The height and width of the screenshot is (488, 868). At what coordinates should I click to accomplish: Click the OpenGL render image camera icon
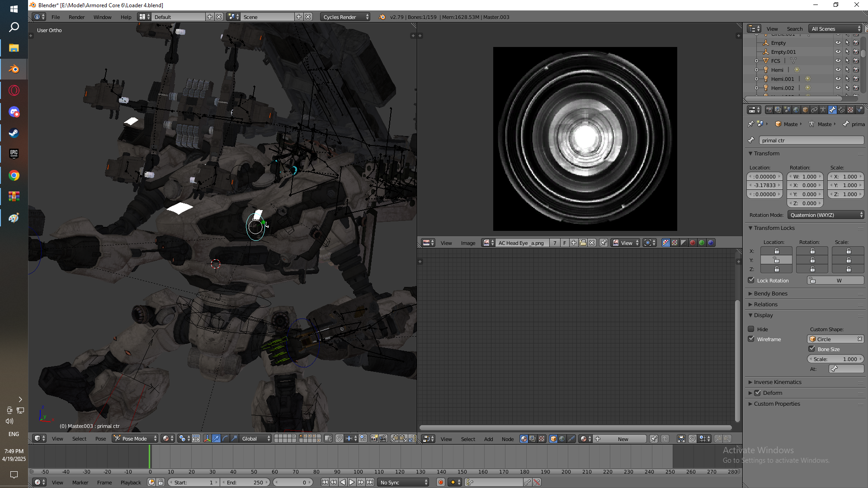point(374,438)
